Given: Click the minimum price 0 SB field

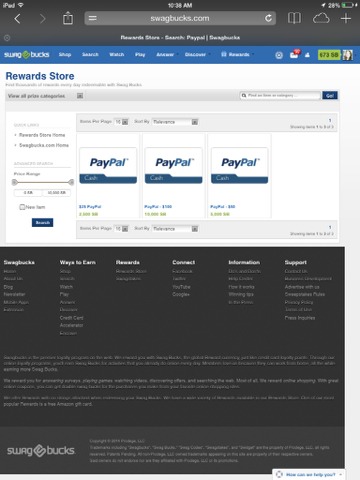Looking at the screenshot, I should pos(28,193).
